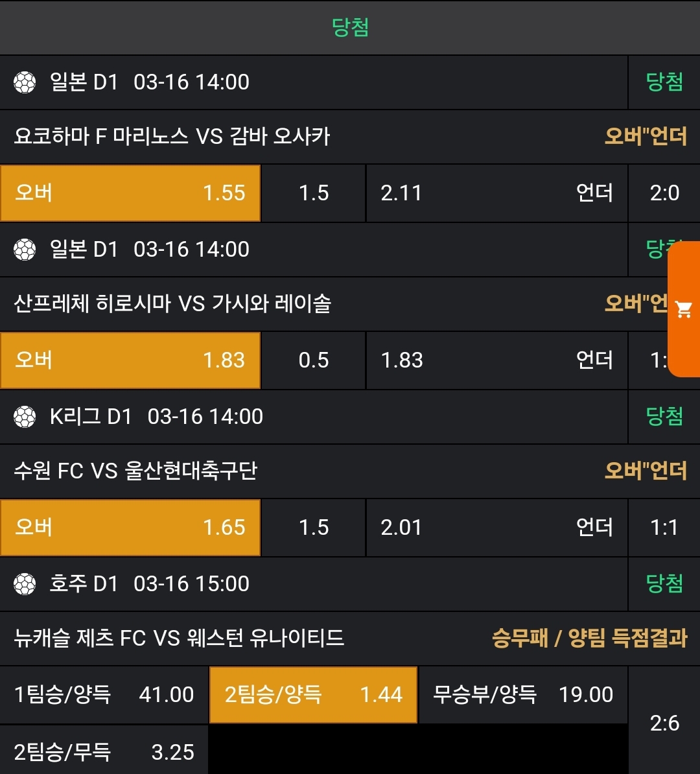Pick the highlighted 2팀승/양득 1.44 option
700x774 pixels.
point(313,695)
